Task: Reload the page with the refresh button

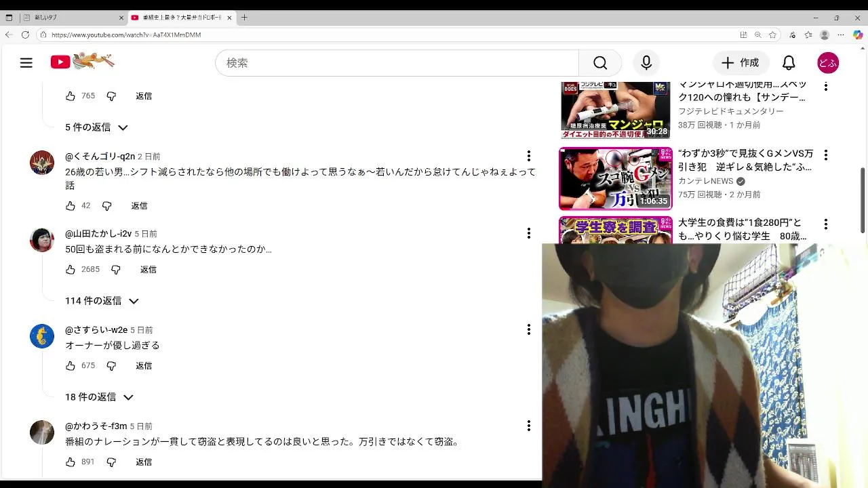Action: click(25, 35)
